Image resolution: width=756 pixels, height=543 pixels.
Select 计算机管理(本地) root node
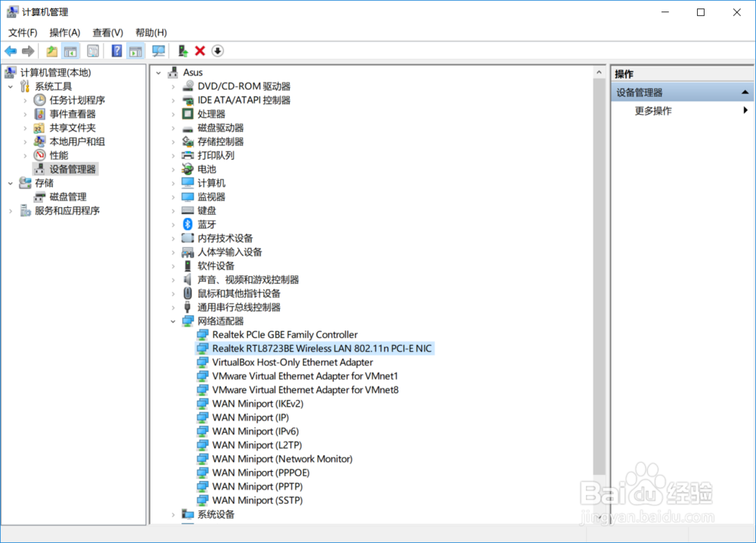point(55,73)
